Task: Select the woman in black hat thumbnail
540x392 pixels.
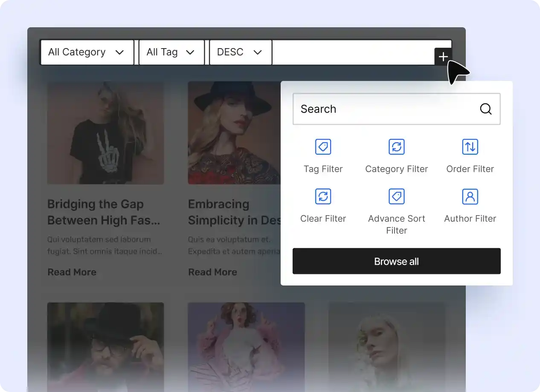Action: [x=234, y=133]
